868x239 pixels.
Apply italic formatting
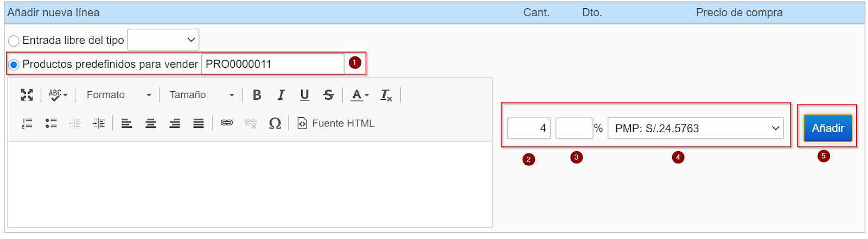(x=280, y=95)
